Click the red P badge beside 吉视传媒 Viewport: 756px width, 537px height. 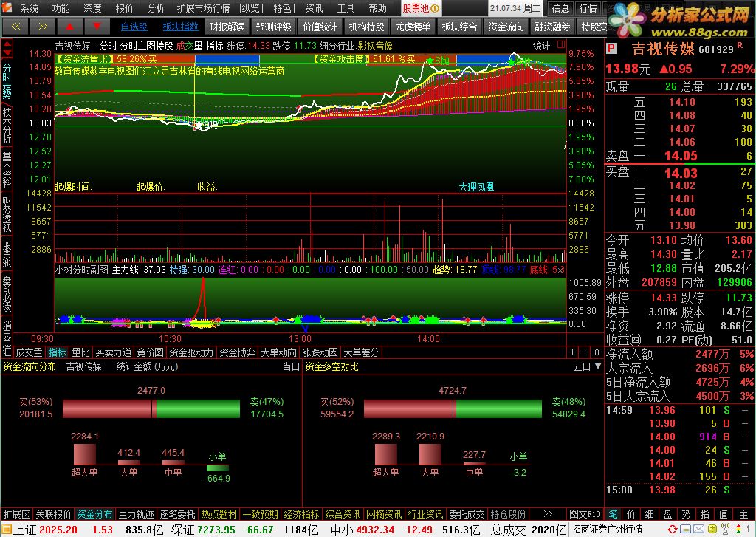click(611, 49)
